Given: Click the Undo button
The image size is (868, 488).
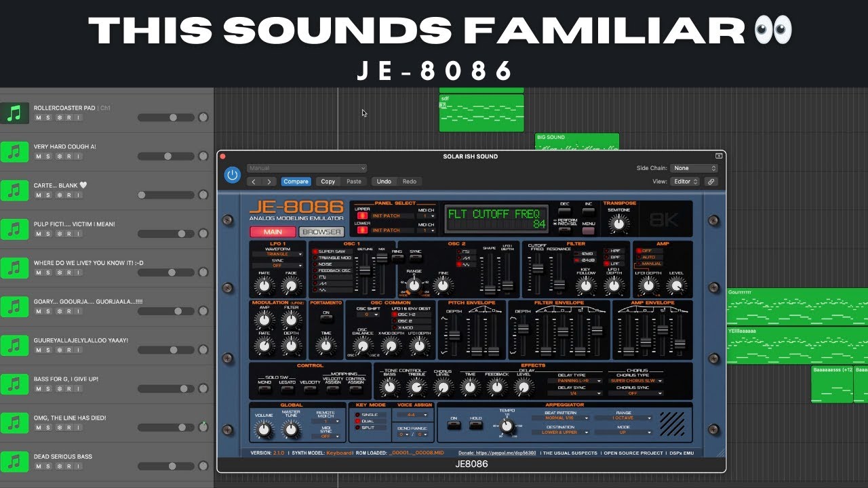Looking at the screenshot, I should click(x=384, y=182).
